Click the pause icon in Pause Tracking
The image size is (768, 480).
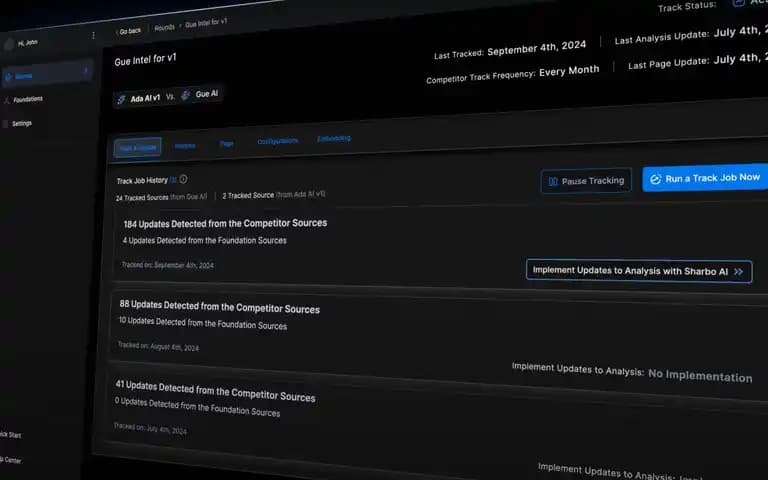(553, 181)
